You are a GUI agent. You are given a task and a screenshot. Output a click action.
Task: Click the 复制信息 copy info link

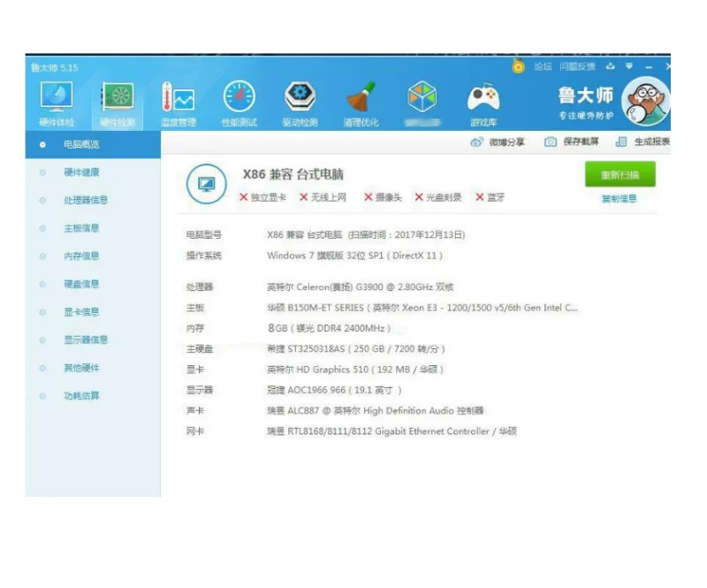pos(619,199)
